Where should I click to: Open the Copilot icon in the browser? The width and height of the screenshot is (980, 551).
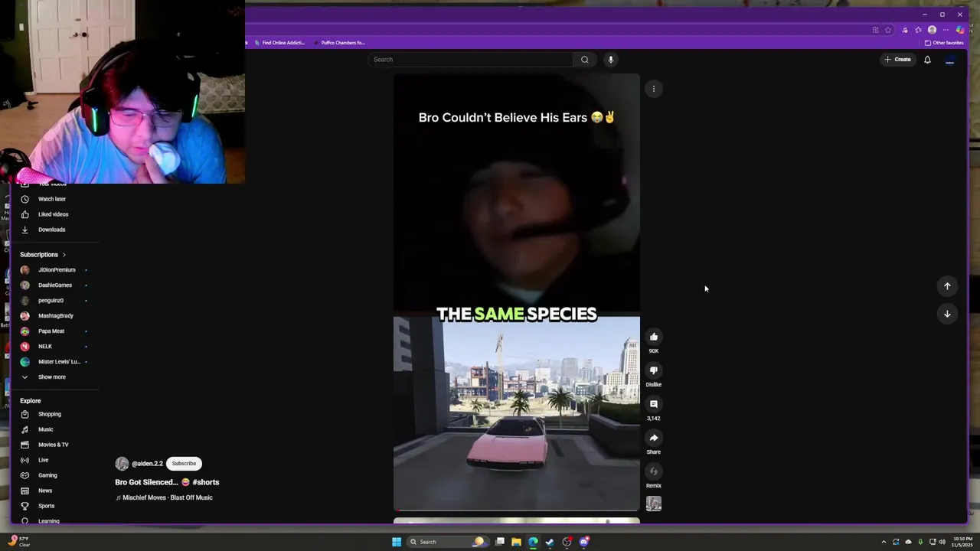coord(960,30)
